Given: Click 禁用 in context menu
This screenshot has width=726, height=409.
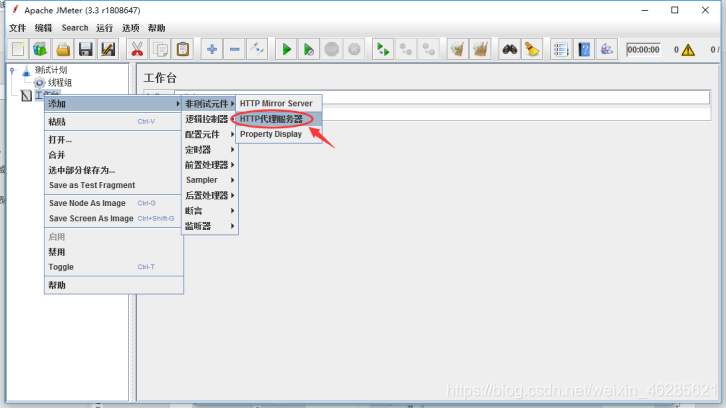Looking at the screenshot, I should 114,252.
